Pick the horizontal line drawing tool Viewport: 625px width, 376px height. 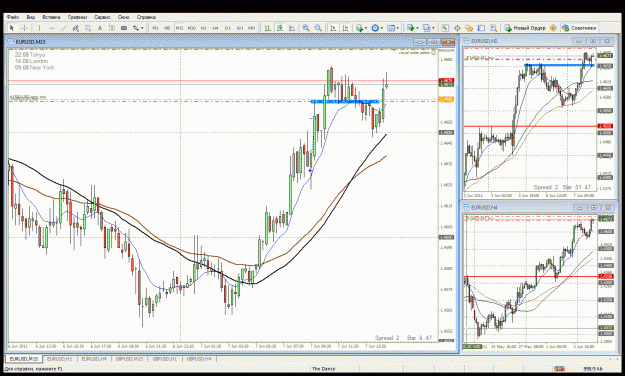[52, 28]
